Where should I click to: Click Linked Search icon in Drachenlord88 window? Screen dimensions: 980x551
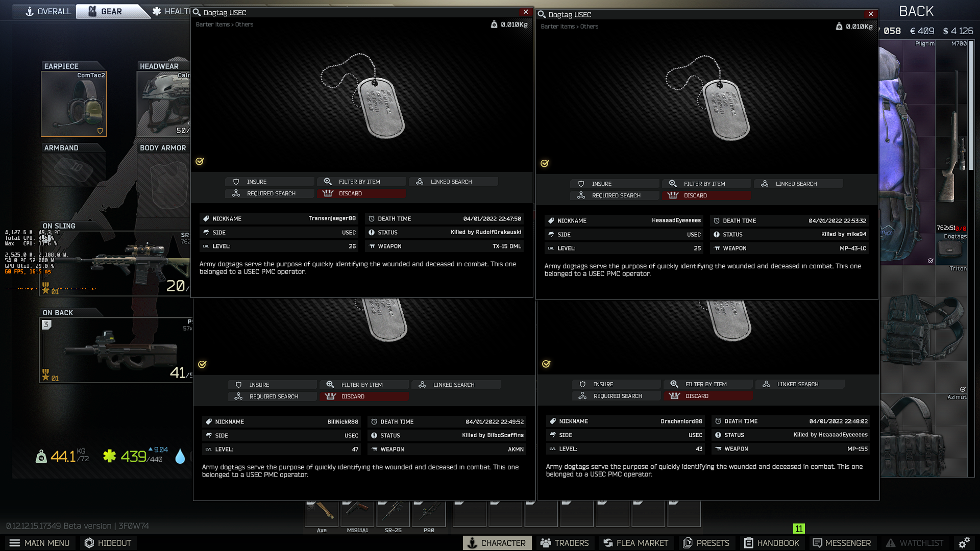766,384
